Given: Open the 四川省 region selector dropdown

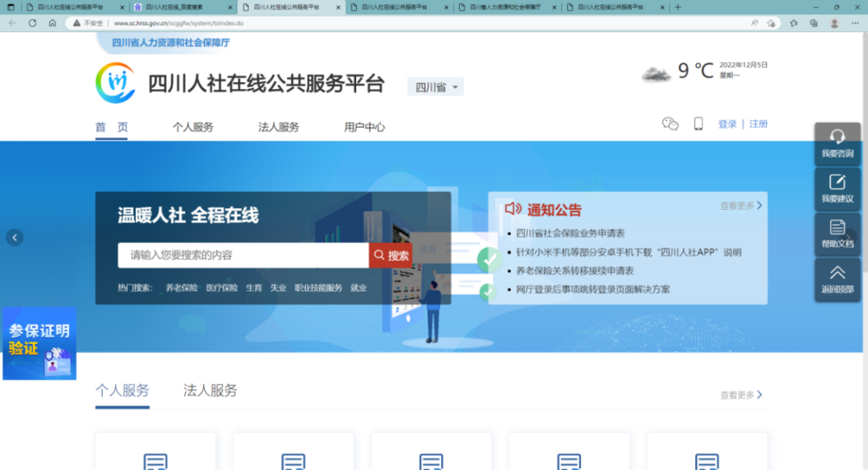Looking at the screenshot, I should point(436,86).
